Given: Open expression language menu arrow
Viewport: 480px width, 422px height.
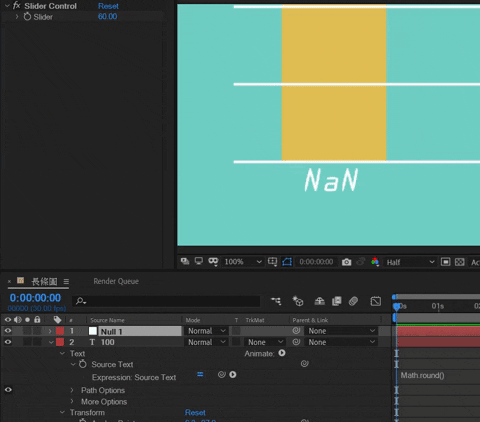Looking at the screenshot, I should coord(233,375).
